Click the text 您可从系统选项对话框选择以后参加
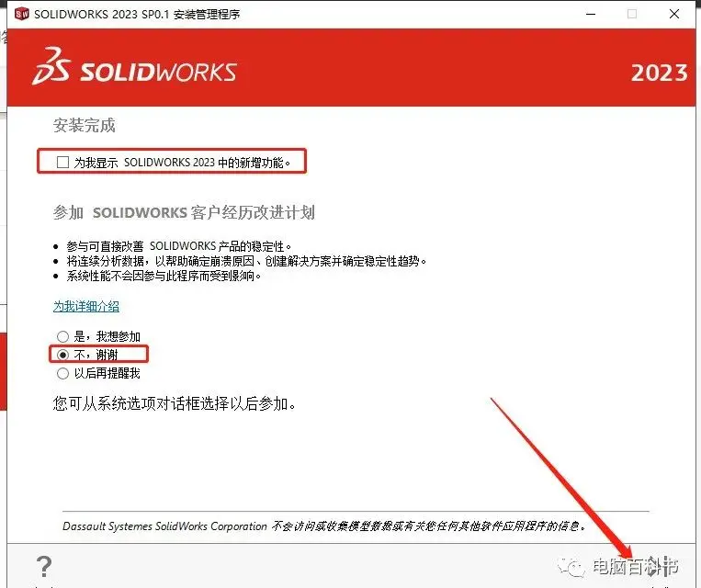Image resolution: width=701 pixels, height=588 pixels. (175, 403)
